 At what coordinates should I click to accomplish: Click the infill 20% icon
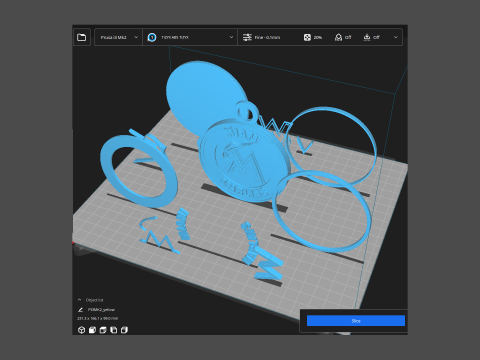pyautogui.click(x=307, y=37)
